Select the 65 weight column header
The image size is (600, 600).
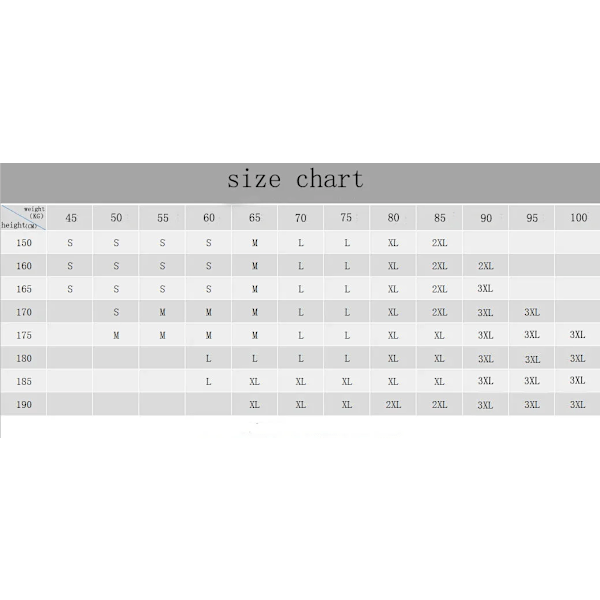255,217
